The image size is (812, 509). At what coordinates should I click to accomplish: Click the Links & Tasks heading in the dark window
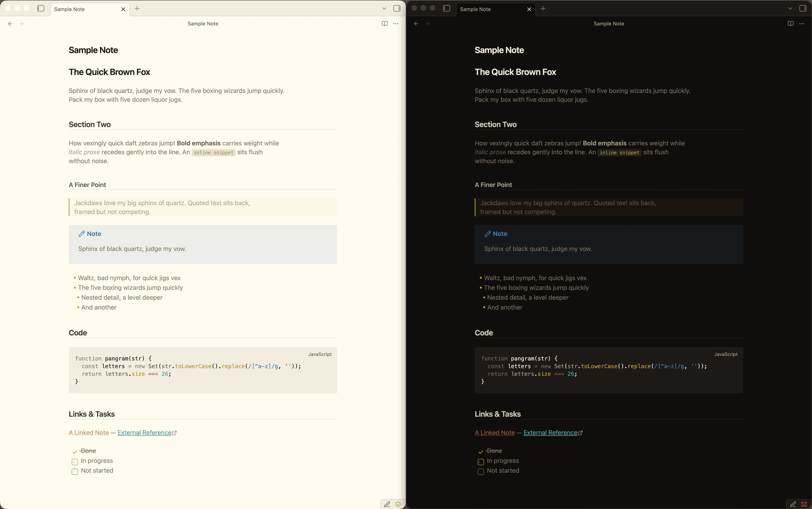498,414
